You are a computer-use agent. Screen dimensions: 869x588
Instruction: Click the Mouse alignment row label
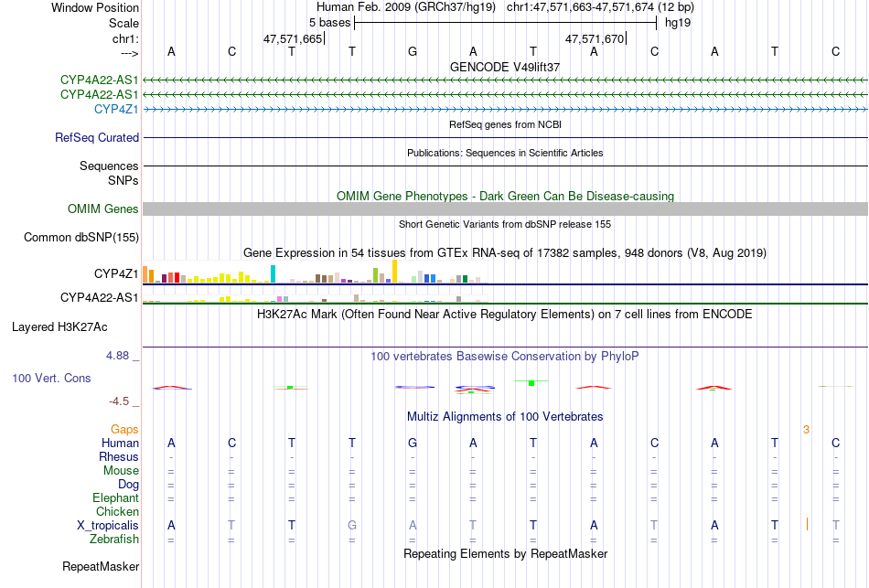121,471
